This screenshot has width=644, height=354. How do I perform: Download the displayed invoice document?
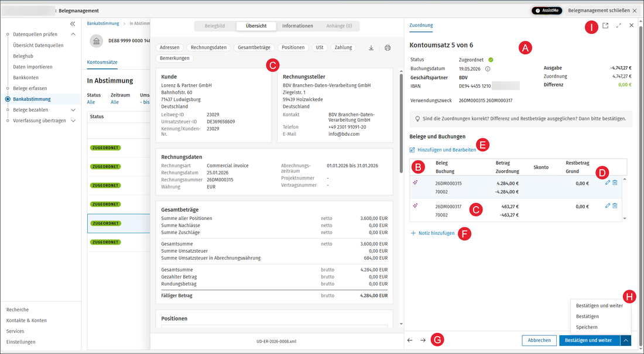pyautogui.click(x=371, y=47)
